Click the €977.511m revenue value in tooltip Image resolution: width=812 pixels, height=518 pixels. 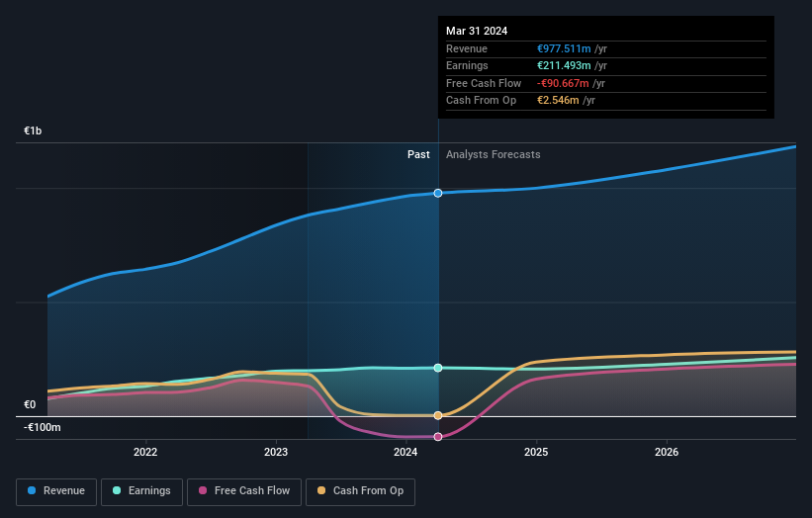coord(564,48)
